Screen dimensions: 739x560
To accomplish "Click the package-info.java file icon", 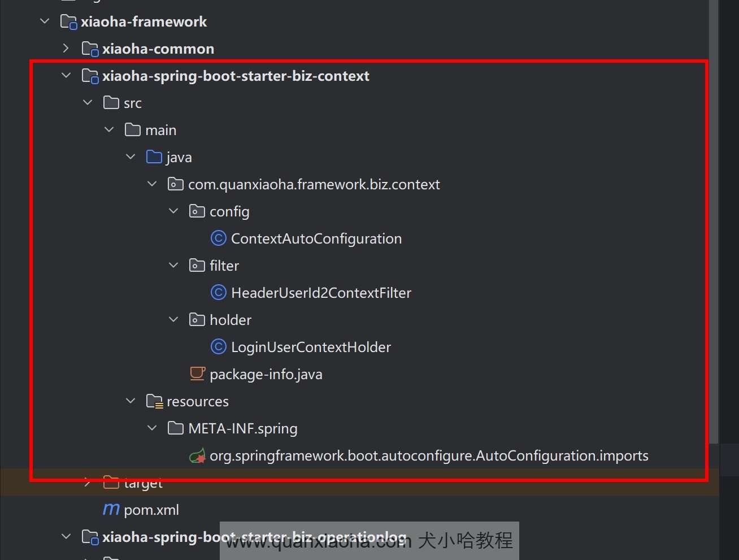I will click(x=197, y=374).
